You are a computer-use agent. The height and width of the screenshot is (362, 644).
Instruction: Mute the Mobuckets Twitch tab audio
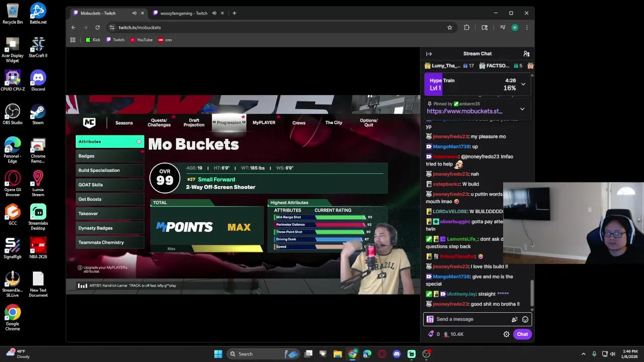tap(134, 13)
